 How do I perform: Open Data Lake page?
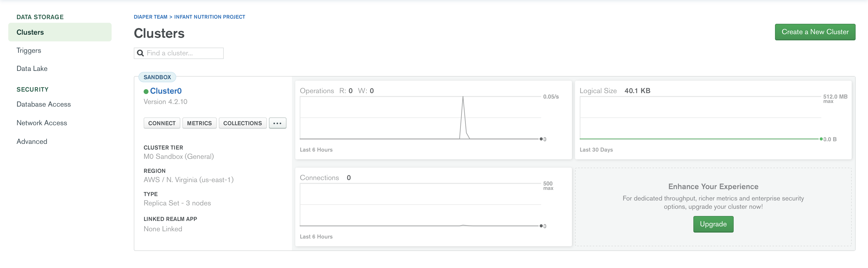[x=32, y=69]
